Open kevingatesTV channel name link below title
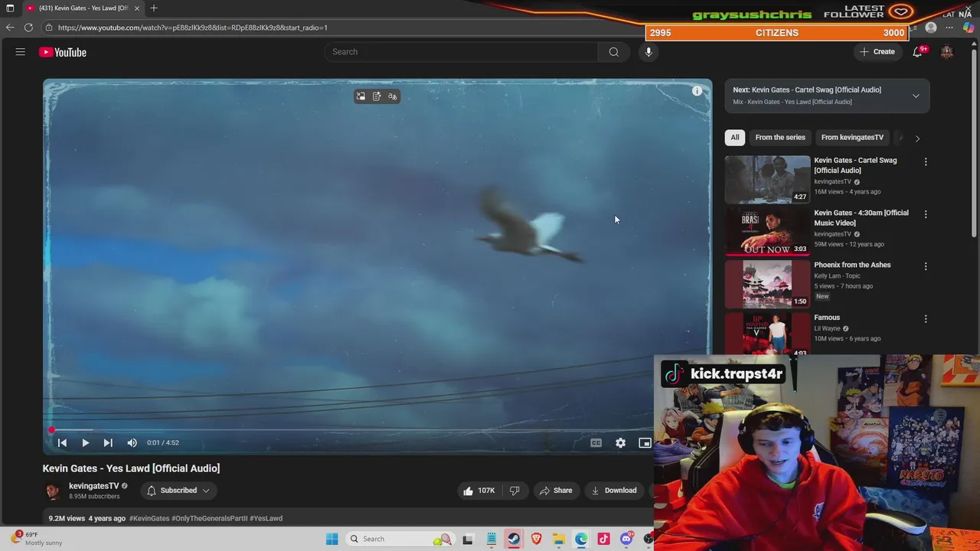This screenshot has width=980, height=551. [x=94, y=486]
